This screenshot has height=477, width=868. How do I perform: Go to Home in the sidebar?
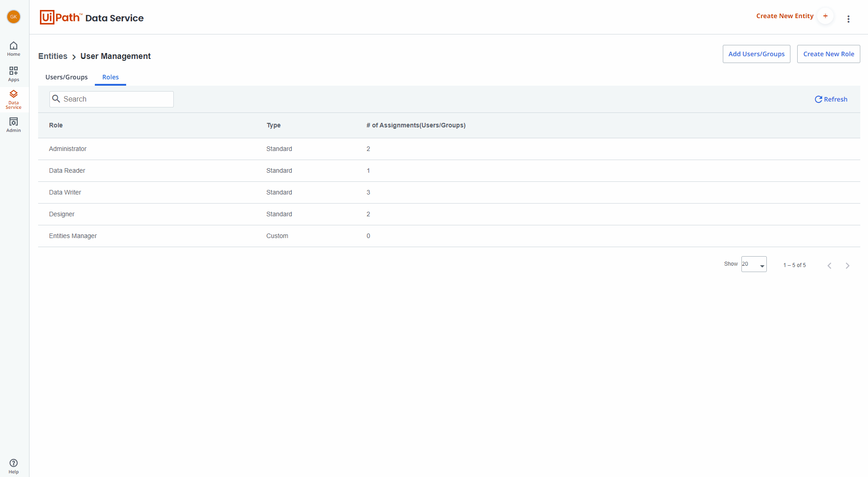[x=14, y=49]
